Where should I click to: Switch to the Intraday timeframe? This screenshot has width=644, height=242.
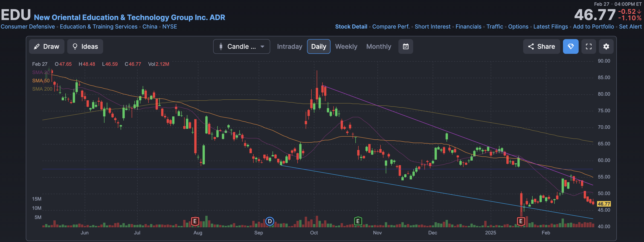click(290, 46)
